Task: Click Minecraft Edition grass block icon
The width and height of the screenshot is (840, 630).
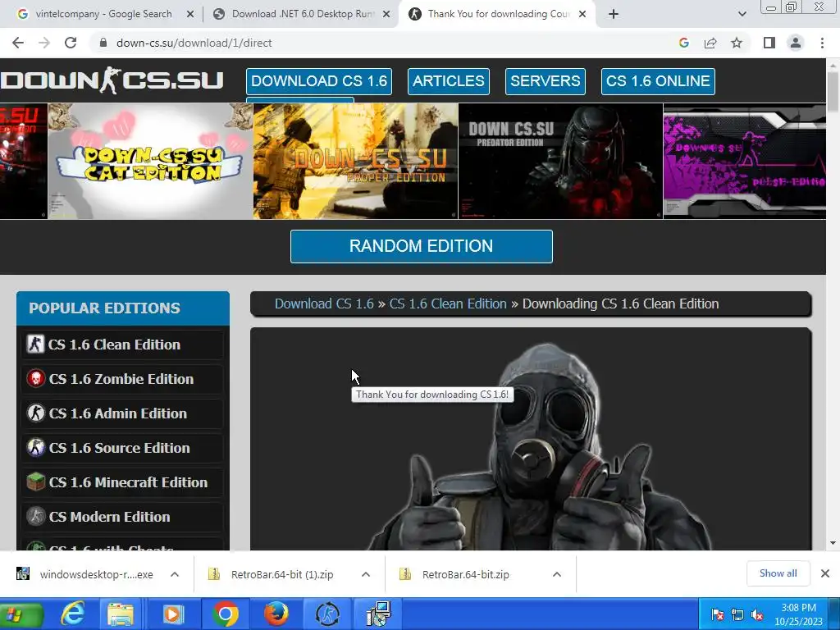Action: click(x=36, y=482)
